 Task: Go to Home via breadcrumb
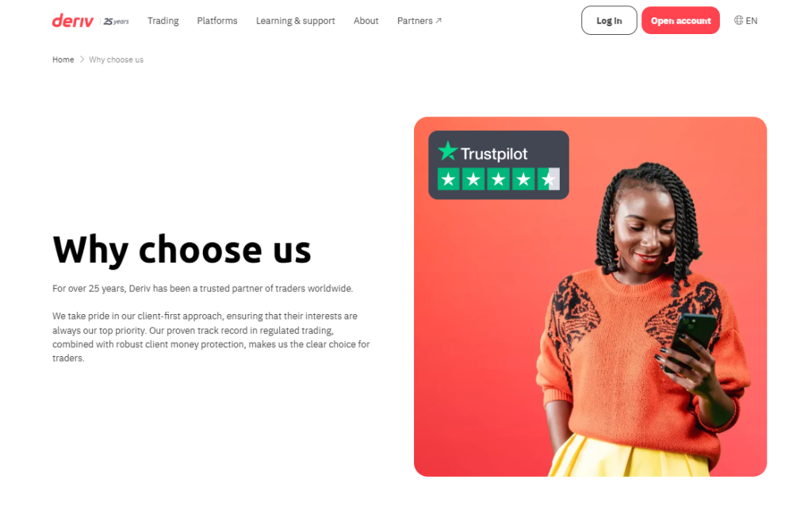63,59
